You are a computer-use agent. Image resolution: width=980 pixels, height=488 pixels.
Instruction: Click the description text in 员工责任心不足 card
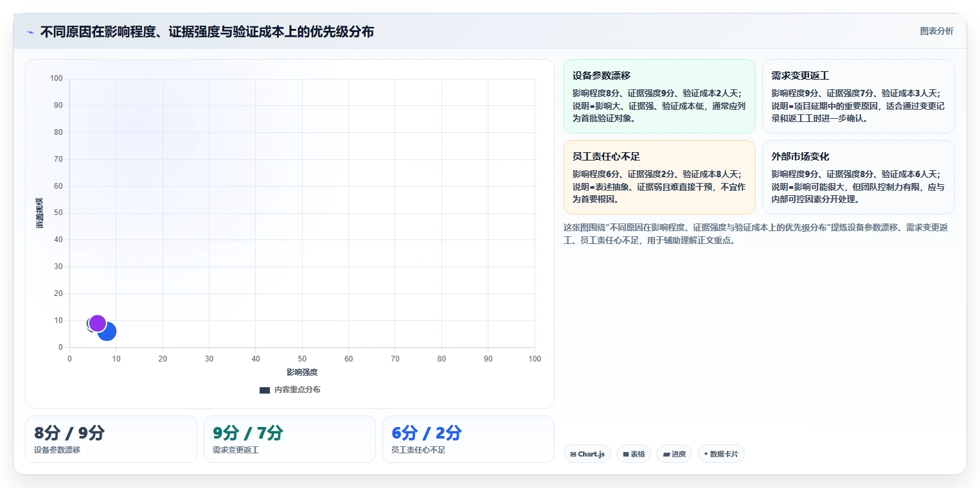point(659,187)
